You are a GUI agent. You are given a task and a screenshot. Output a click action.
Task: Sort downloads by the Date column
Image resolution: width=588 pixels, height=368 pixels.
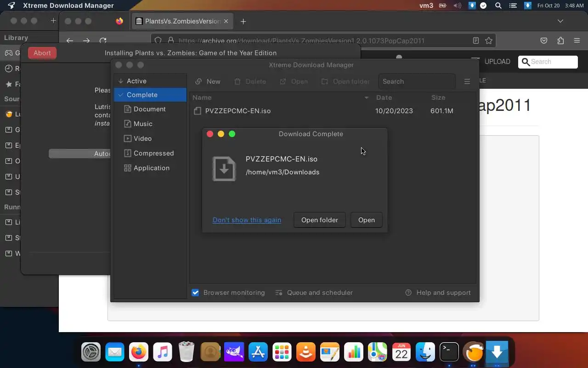[384, 98]
